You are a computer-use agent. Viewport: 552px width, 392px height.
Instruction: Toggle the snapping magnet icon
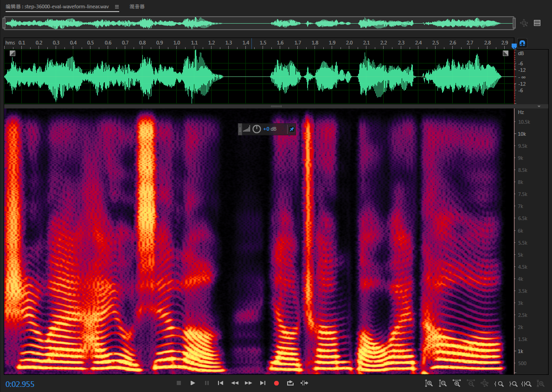click(522, 43)
